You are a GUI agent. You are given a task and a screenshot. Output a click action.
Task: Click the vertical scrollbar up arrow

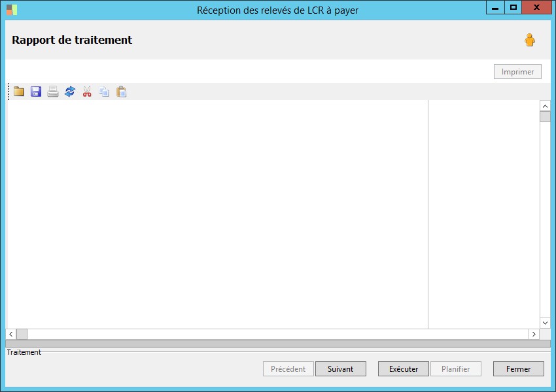545,106
